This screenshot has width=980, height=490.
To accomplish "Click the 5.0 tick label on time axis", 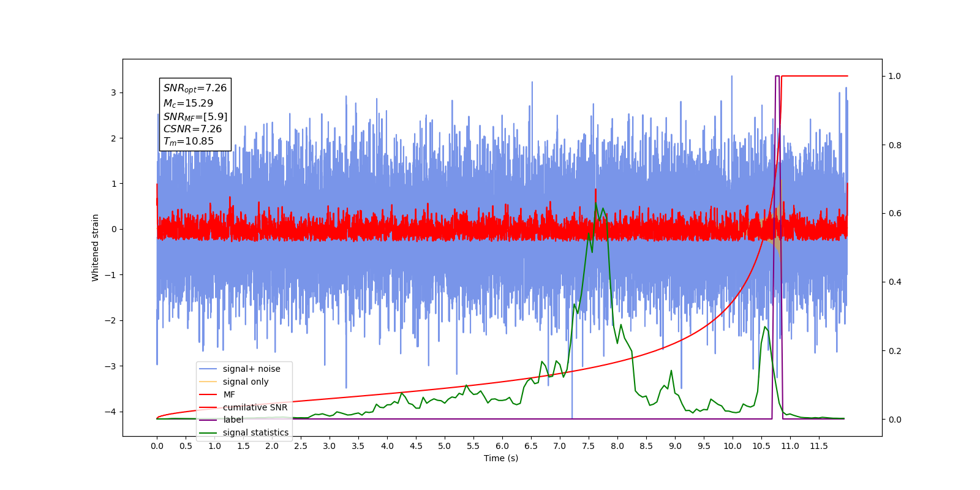I will point(445,446).
